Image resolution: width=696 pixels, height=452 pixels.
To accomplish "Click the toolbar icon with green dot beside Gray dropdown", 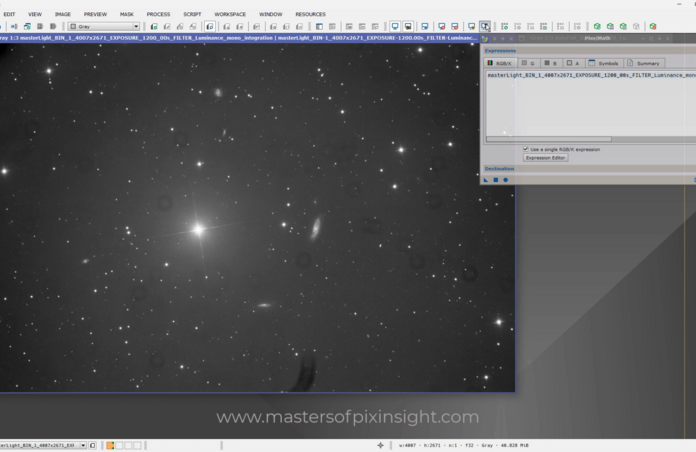I will point(154,27).
